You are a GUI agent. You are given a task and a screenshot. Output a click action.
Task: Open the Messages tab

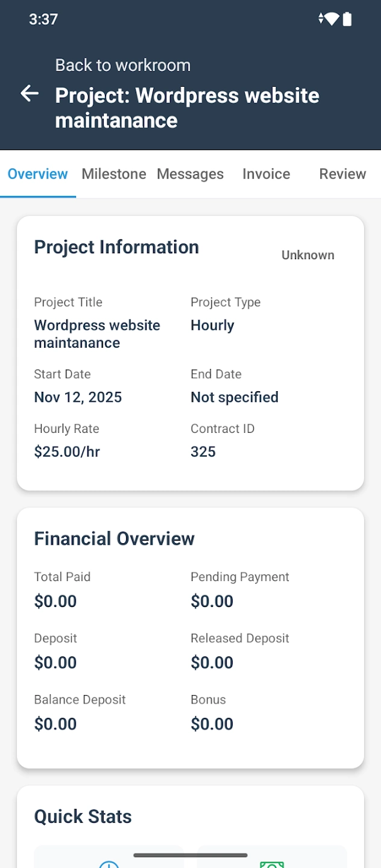coord(190,174)
